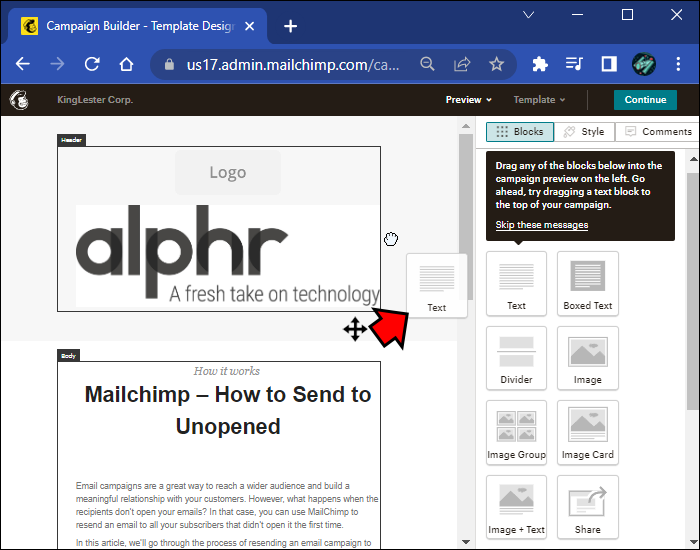Switch to the Comments tab
This screenshot has height=550, width=700.
click(x=658, y=132)
